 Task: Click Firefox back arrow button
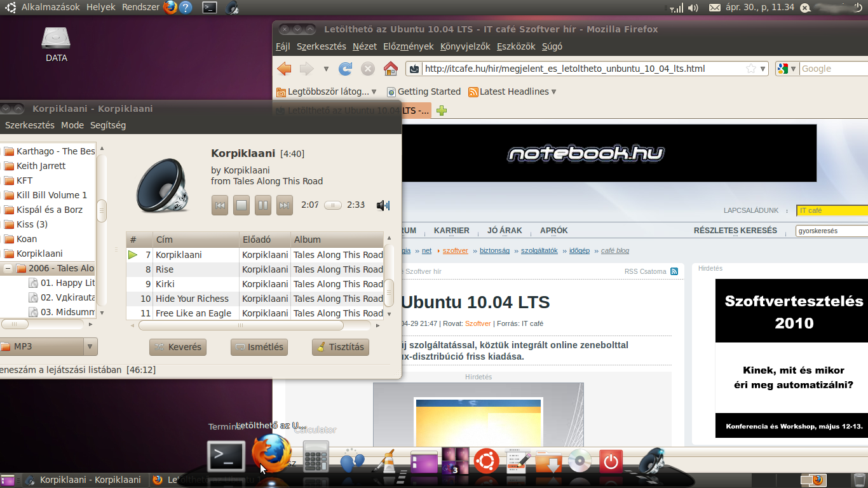pyautogui.click(x=284, y=69)
